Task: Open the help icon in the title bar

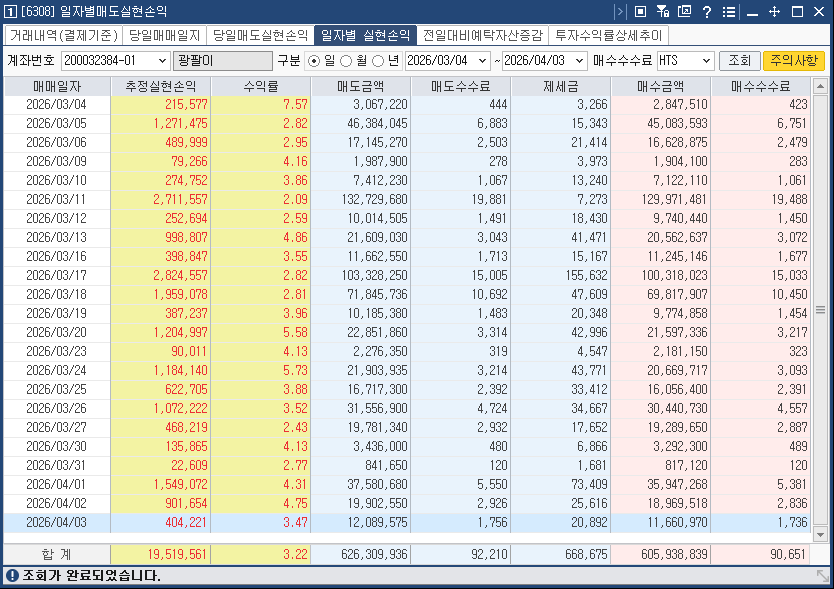Action: (707, 12)
